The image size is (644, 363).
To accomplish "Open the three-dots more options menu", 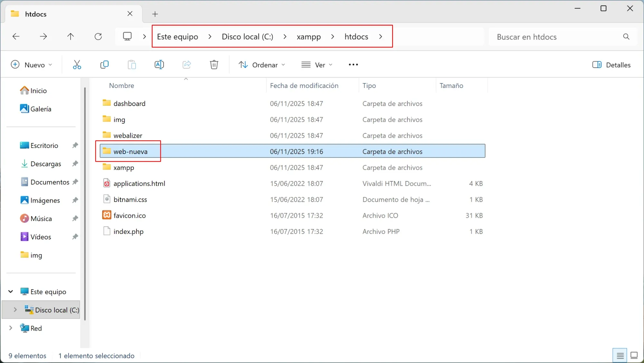I will pos(353,65).
